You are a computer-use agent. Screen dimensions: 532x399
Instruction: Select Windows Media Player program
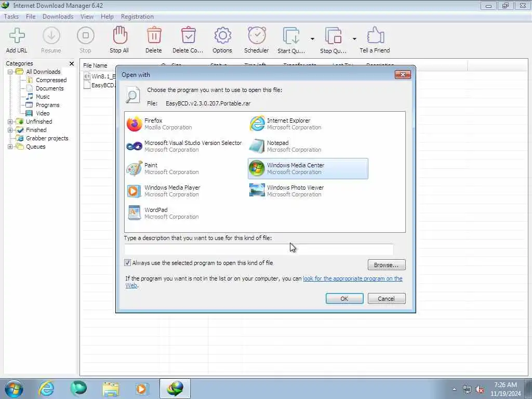[x=164, y=191]
